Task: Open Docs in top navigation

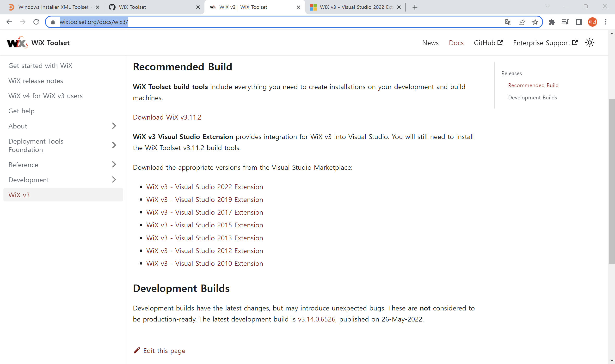Action: click(456, 43)
